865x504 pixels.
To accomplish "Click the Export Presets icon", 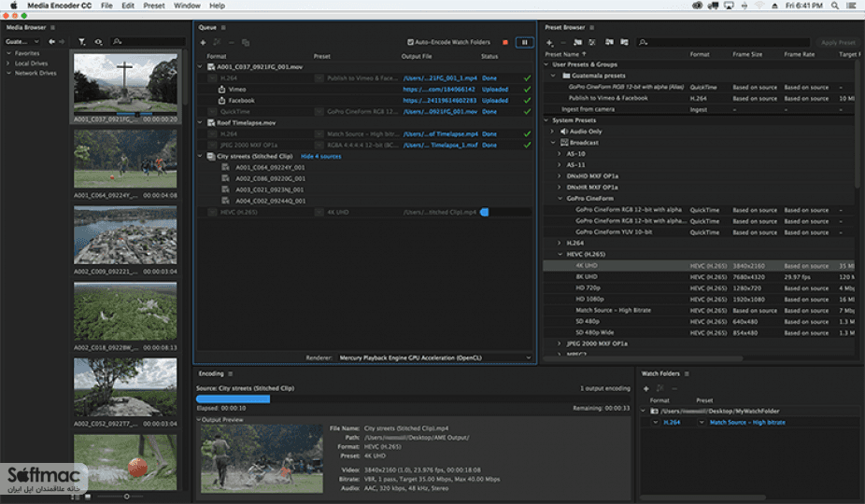I will [x=625, y=42].
